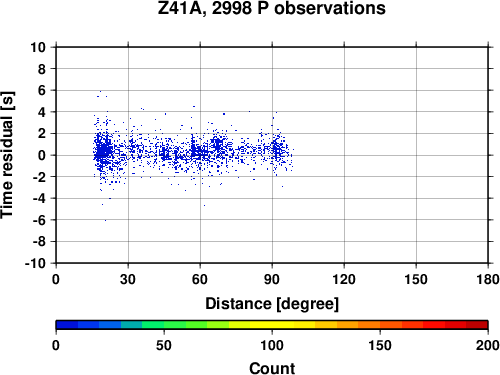
Task: Click the y-axis tick label '8'
Action: coord(42,69)
